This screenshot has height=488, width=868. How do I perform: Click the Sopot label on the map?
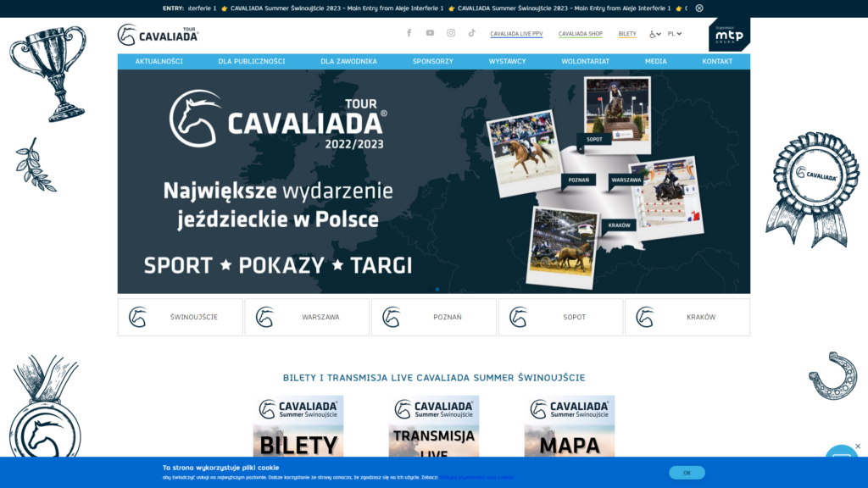click(x=594, y=140)
